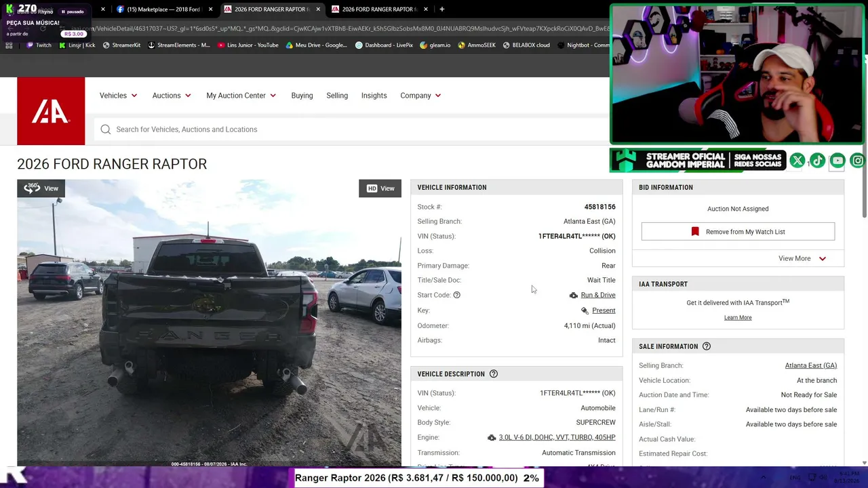Close the Marketplace 2018 Ford tab

click(x=211, y=9)
